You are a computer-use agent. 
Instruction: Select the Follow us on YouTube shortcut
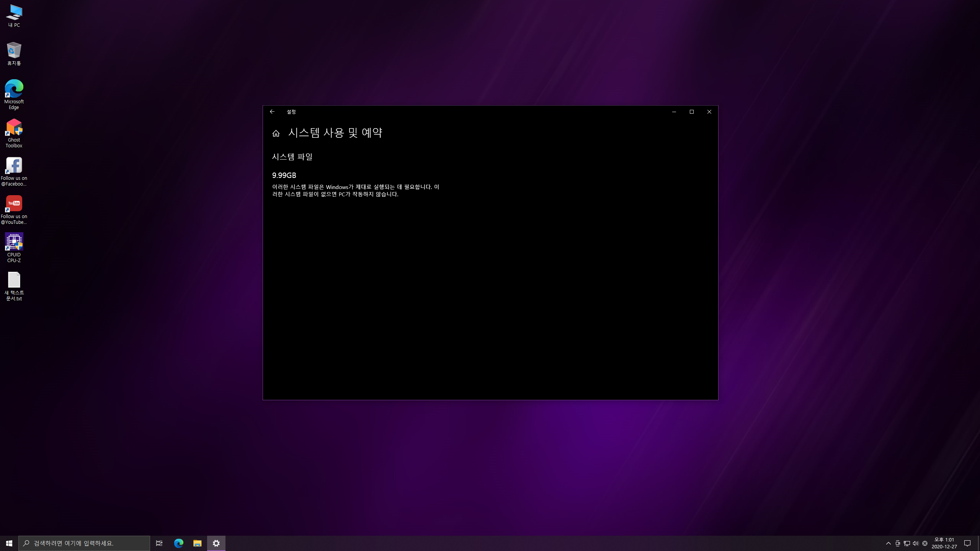(x=14, y=209)
